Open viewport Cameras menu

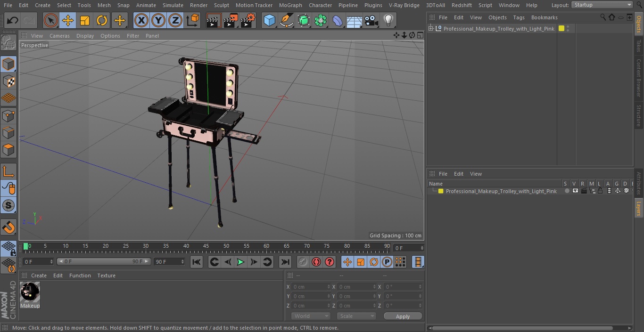pyautogui.click(x=59, y=36)
